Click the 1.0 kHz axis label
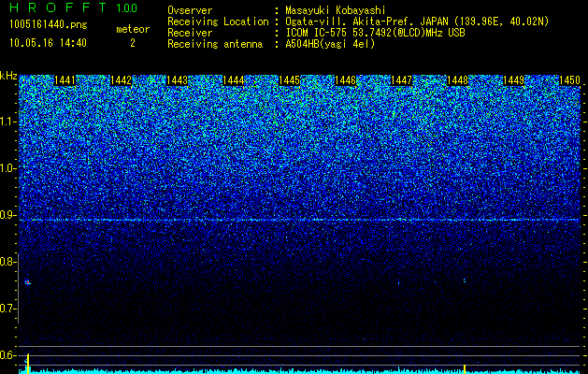Screen dimensions: 588x374 7,168
